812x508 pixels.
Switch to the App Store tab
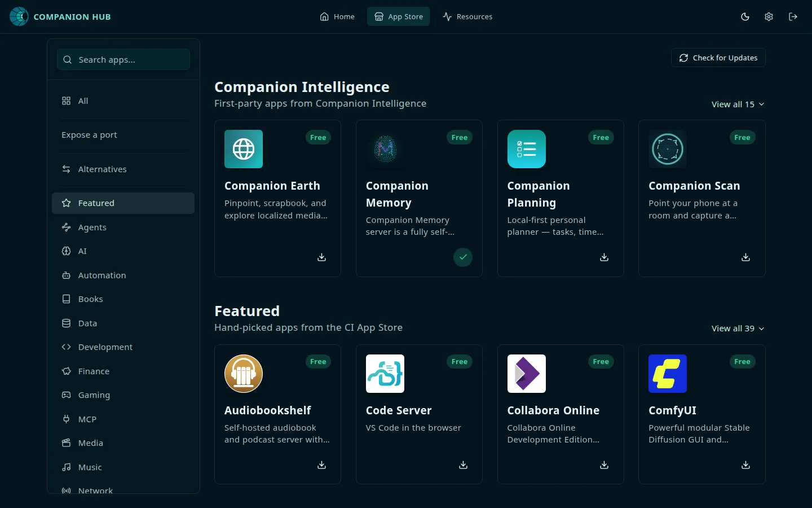[x=399, y=17]
